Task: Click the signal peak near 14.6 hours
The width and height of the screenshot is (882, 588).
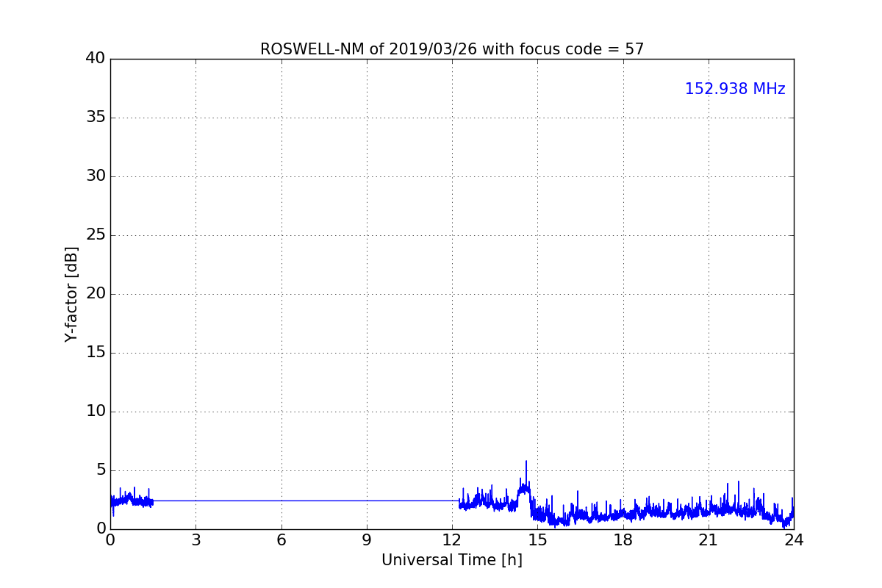Action: 526,462
